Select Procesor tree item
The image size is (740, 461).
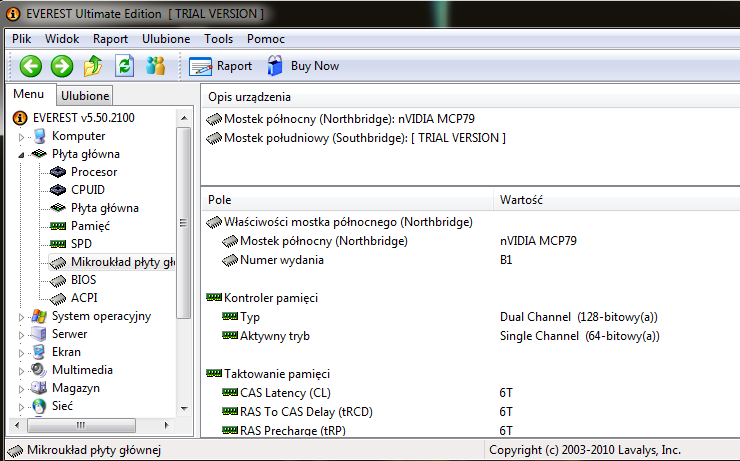click(94, 172)
